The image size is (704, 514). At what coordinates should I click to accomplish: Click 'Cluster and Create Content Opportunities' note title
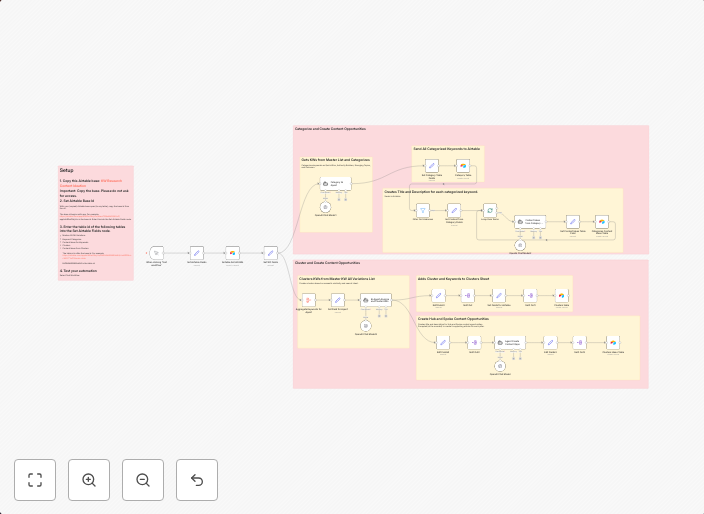click(x=327, y=263)
